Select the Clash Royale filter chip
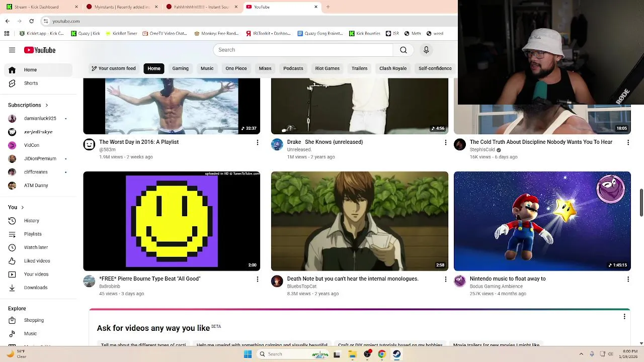The width and height of the screenshot is (644, 362). coord(393,68)
